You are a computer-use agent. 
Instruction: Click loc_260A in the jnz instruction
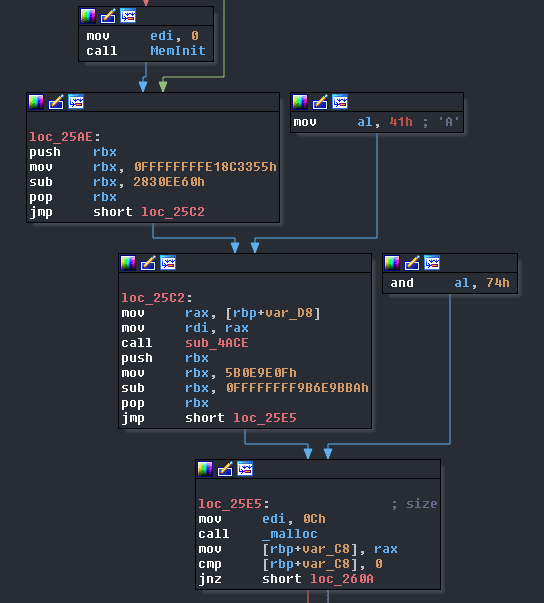(x=342, y=579)
